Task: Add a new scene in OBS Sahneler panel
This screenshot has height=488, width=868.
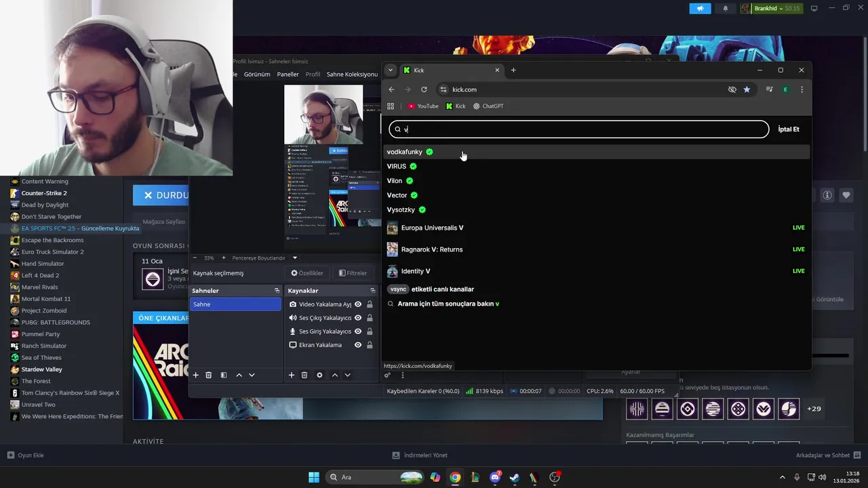Action: [196, 375]
